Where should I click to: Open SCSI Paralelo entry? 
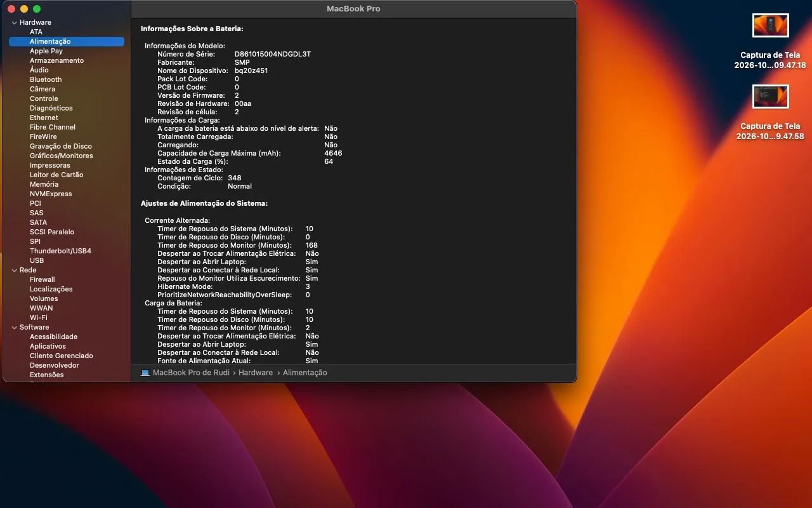[52, 232]
